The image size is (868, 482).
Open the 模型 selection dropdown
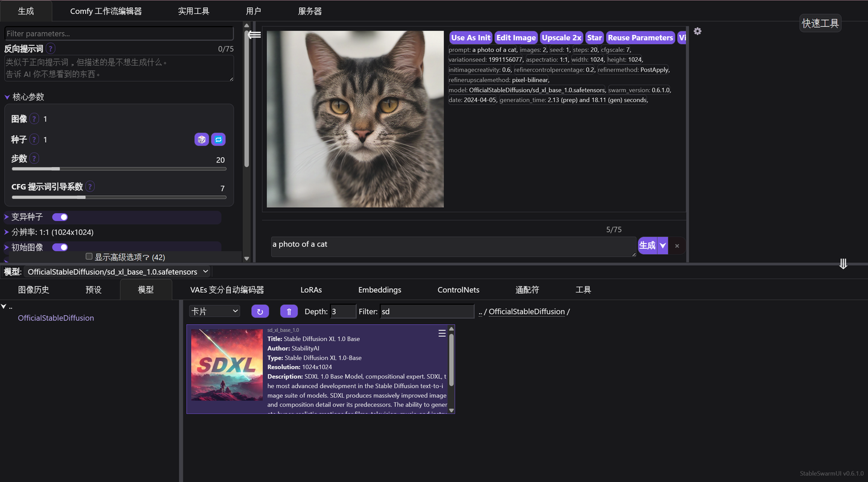point(118,272)
